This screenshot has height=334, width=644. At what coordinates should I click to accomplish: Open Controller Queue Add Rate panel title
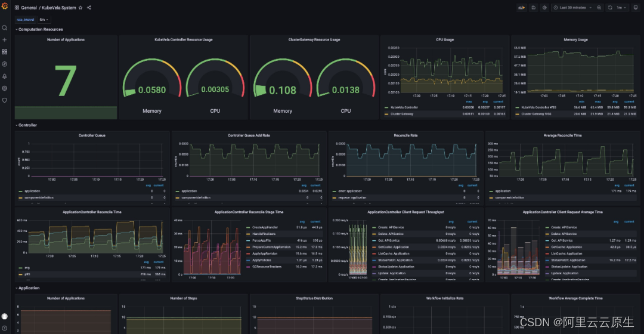tap(249, 135)
